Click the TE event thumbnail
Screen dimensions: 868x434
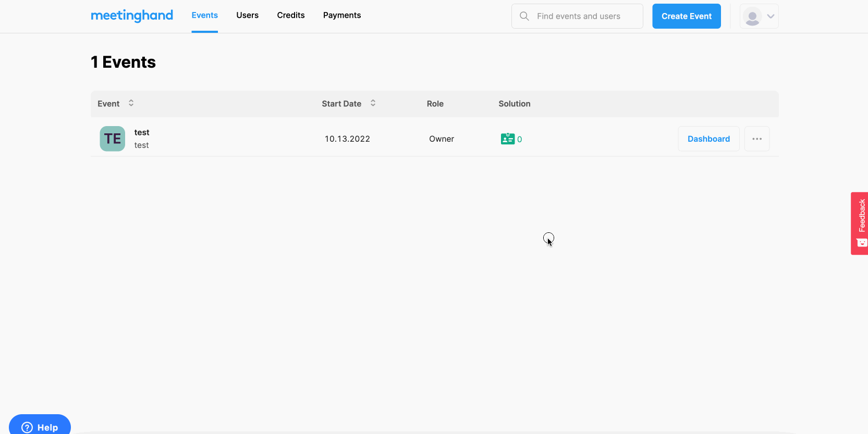(112, 139)
